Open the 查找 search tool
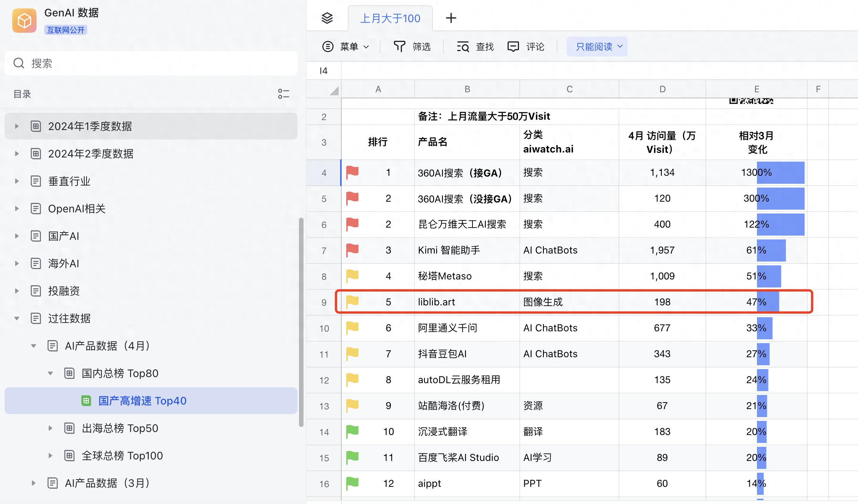 click(475, 47)
